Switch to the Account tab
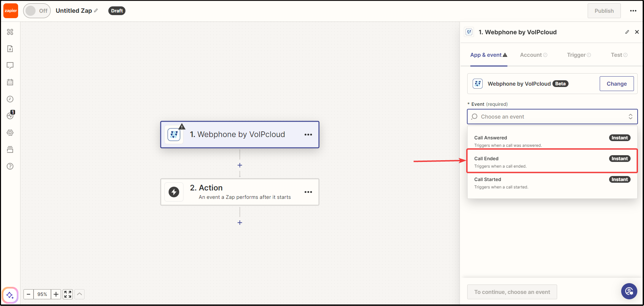Image resolution: width=644 pixels, height=306 pixels. point(533,55)
